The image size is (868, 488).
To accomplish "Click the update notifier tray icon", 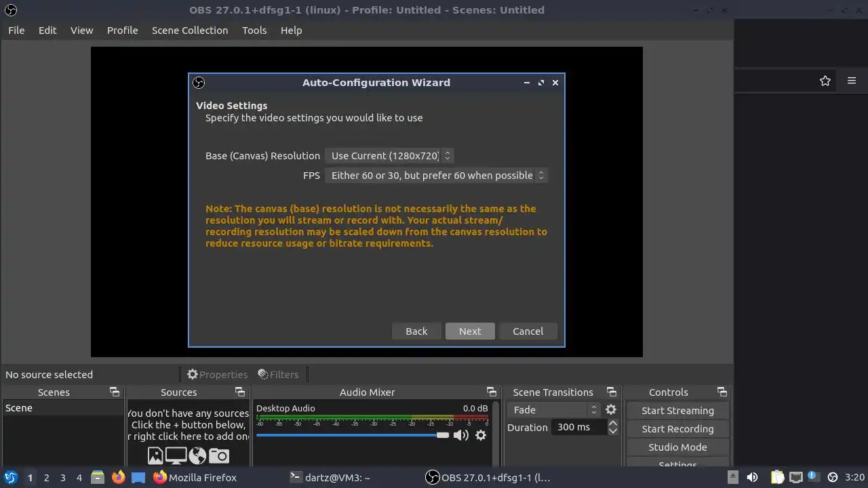I will pyautogui.click(x=814, y=477).
